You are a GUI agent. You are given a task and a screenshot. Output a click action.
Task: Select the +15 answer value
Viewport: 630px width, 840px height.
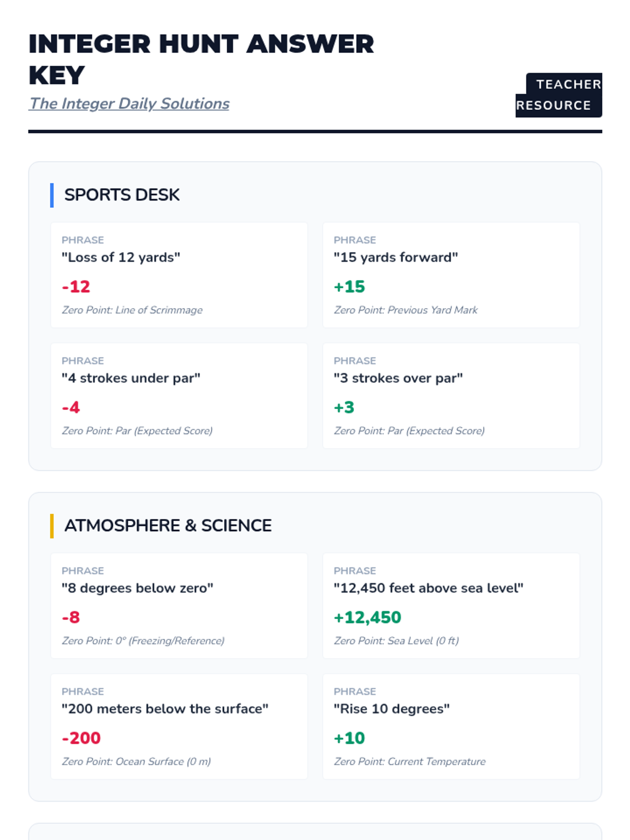(349, 287)
